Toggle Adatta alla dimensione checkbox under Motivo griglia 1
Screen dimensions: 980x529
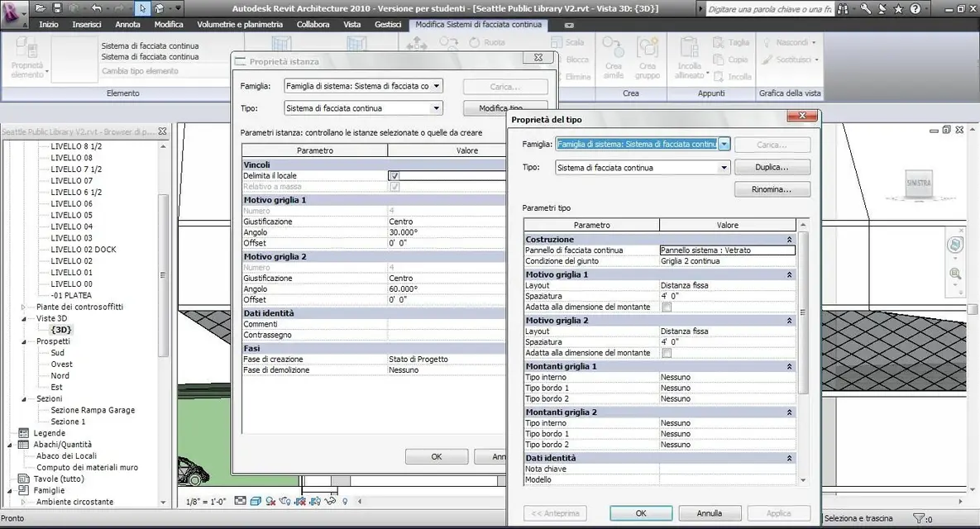[x=667, y=307]
